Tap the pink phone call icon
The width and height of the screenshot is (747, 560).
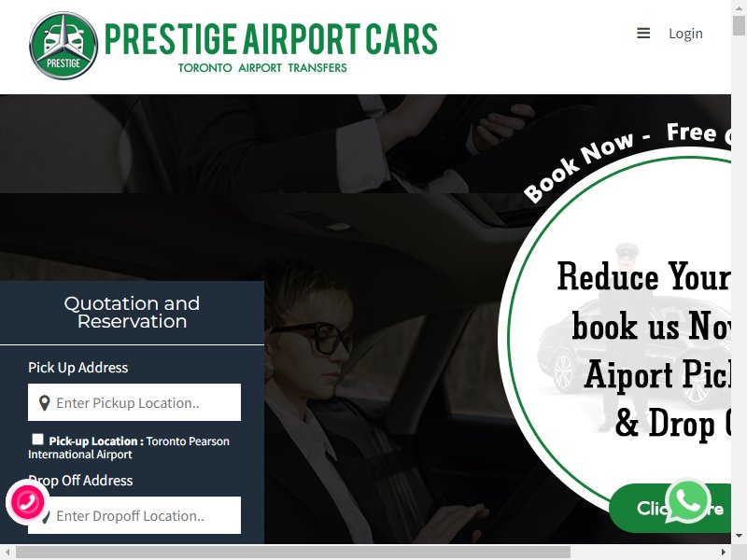tap(27, 502)
